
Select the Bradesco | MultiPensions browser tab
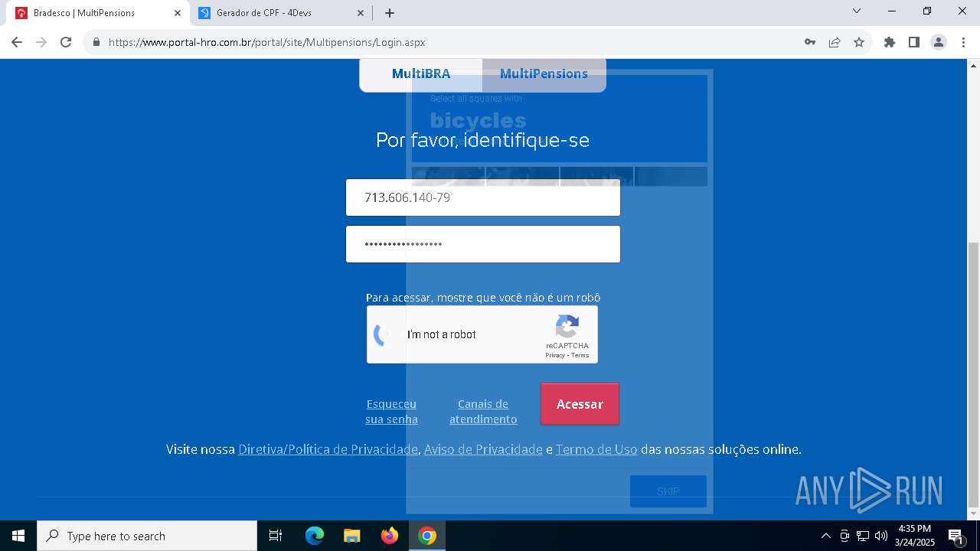pyautogui.click(x=98, y=13)
